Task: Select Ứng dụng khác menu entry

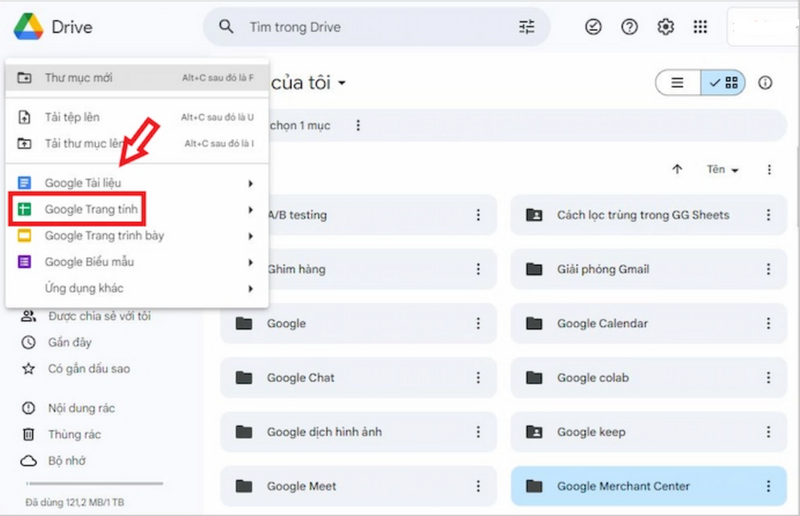Action: (137, 288)
